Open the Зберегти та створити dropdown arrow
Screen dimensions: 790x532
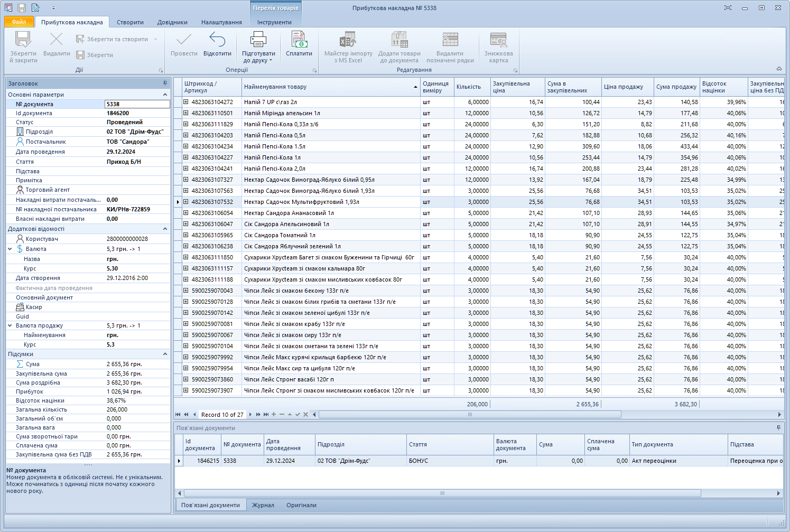155,39
